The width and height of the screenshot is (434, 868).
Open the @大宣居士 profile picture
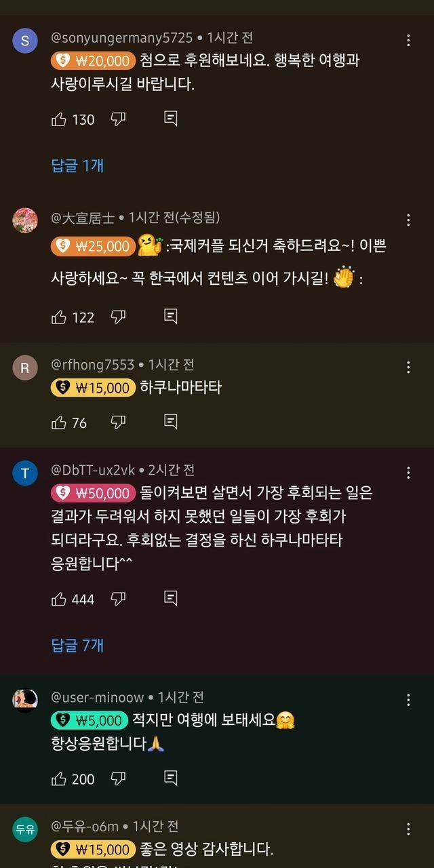pos(25,220)
